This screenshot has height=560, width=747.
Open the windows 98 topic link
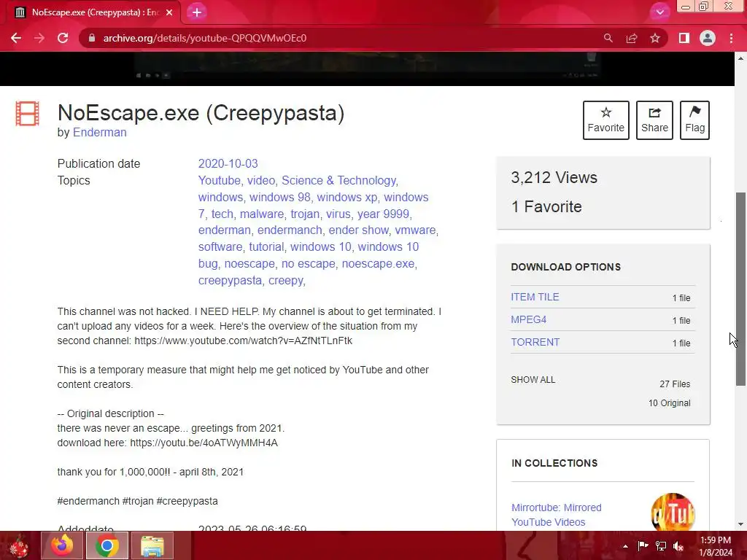[279, 197]
